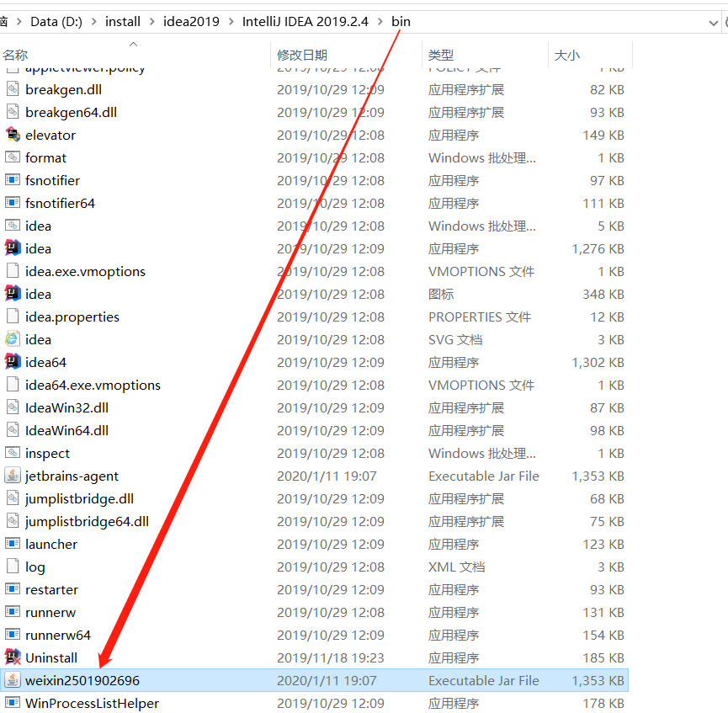
Task: Expand the chevron before Data (D:)
Action: point(19,22)
